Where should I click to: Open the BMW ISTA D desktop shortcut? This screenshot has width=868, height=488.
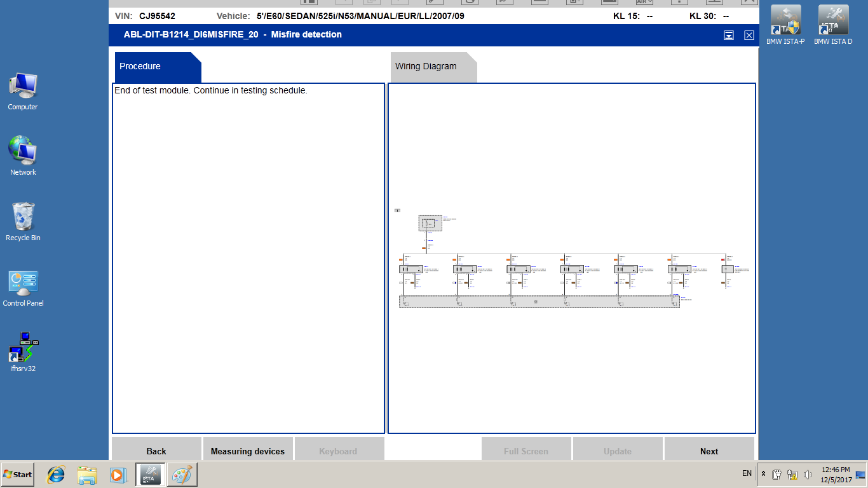(x=832, y=24)
